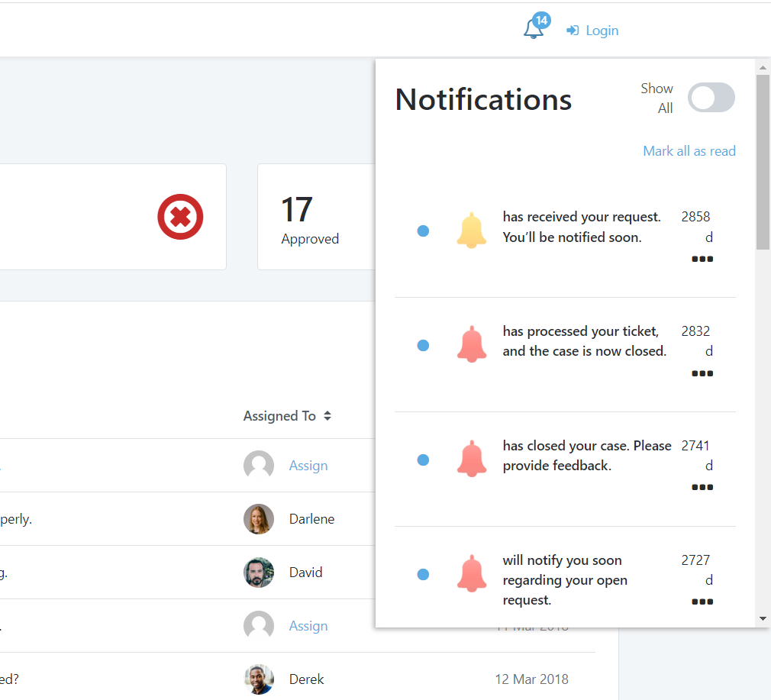Viewport: 771px width, 700px height.
Task: Click the Mark all as read link
Action: (689, 150)
